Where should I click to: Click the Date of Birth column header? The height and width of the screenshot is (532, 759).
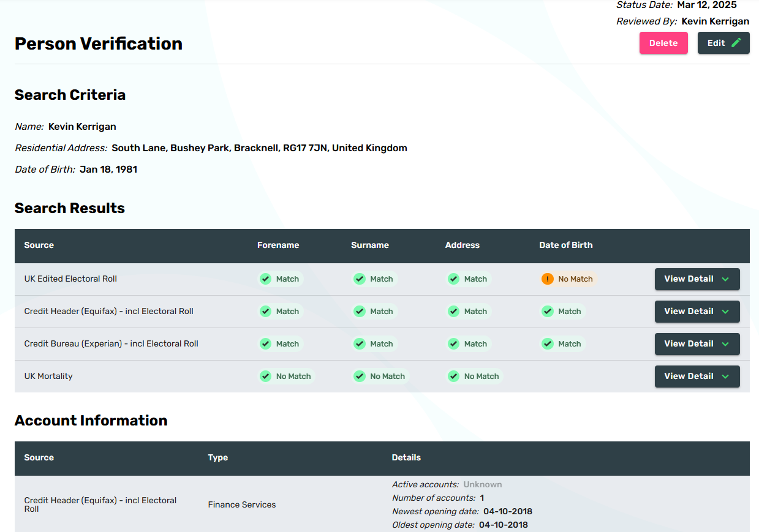(565, 245)
